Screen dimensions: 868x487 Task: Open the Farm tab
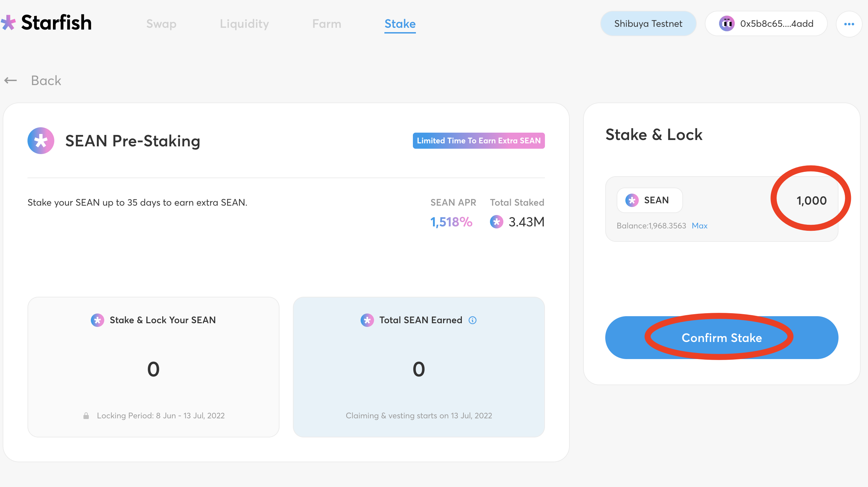pos(326,23)
